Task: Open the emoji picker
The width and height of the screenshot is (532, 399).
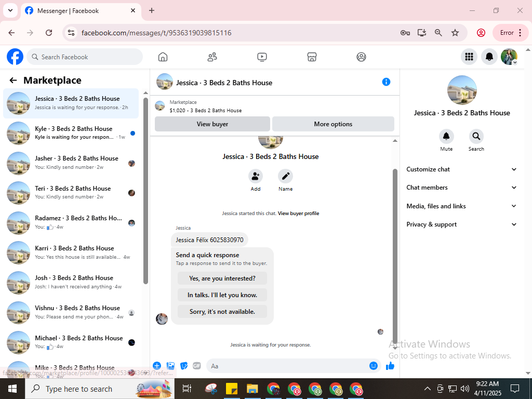Action: coord(373,366)
